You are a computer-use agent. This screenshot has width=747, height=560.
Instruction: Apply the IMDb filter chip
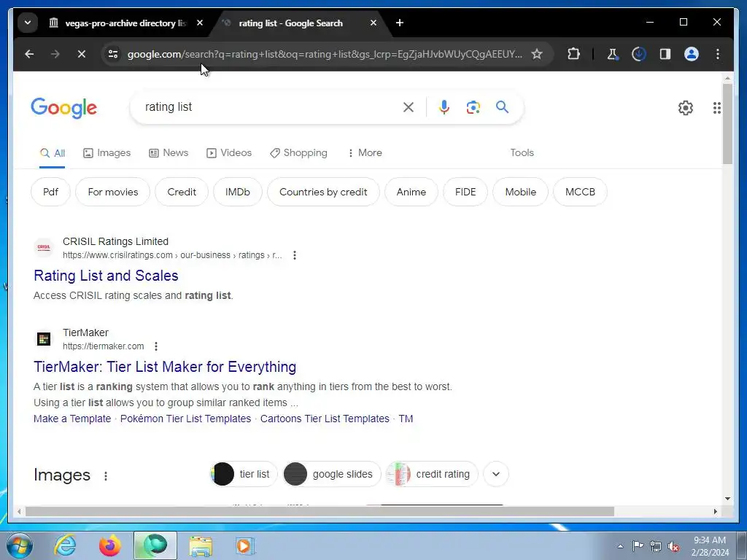click(238, 192)
